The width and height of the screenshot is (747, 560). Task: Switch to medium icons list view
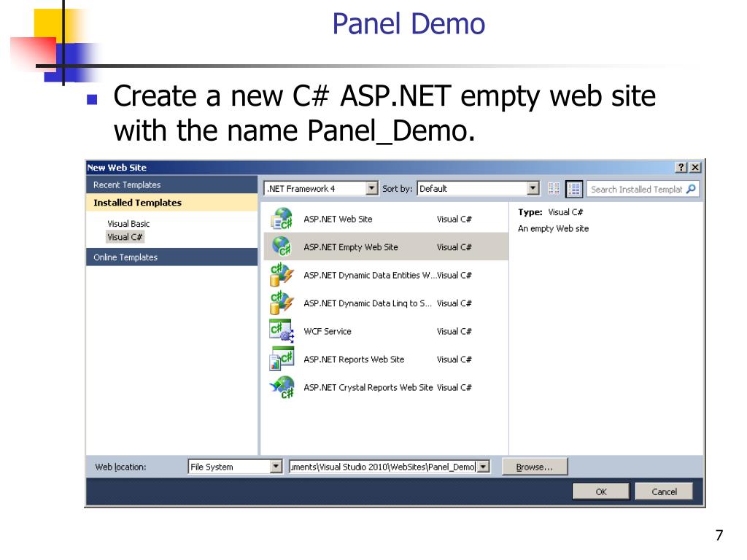coord(574,189)
